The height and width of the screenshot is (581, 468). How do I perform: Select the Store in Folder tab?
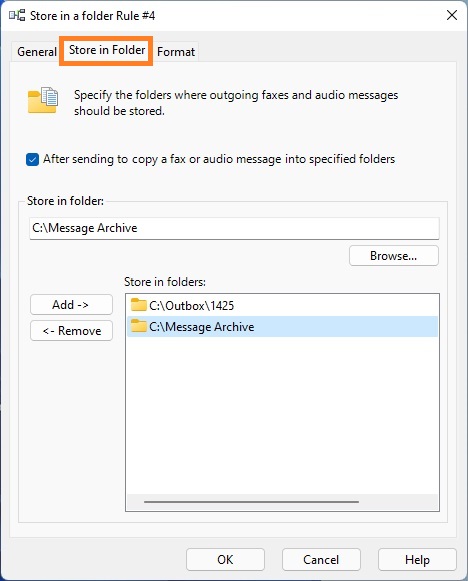(x=107, y=50)
